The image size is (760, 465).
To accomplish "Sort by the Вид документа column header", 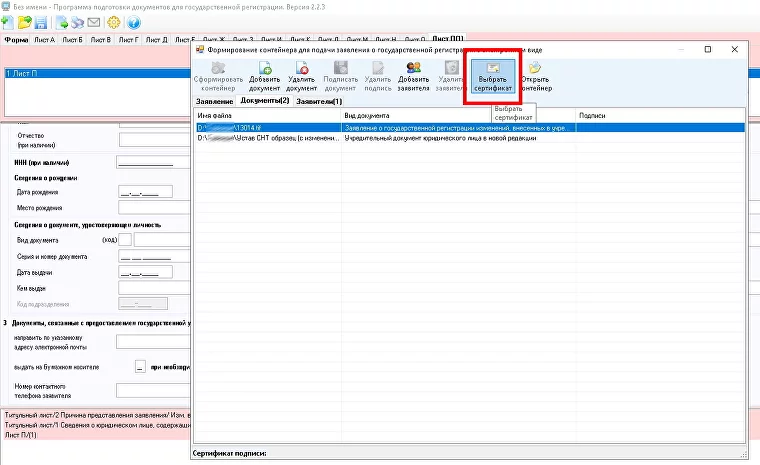I will click(x=459, y=115).
